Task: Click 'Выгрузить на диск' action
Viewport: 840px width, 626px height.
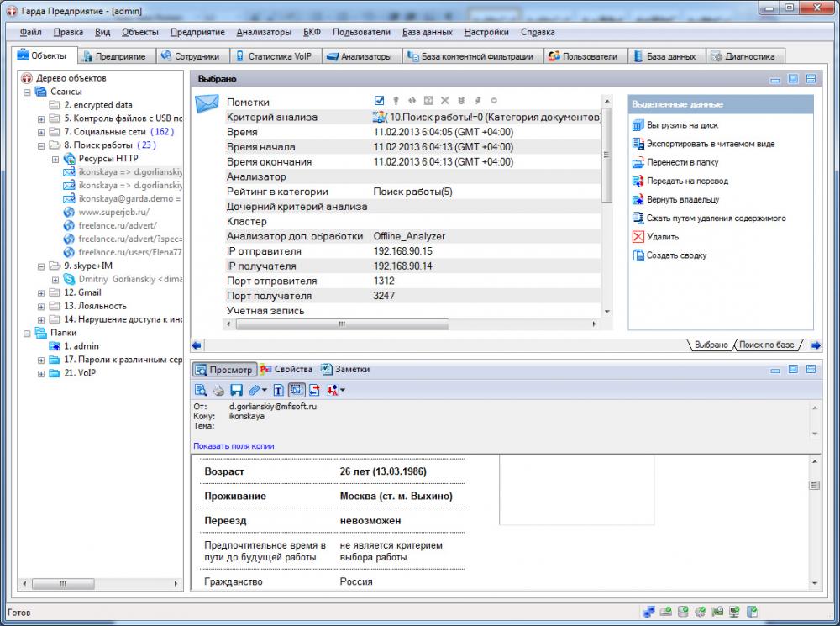Action: [682, 125]
